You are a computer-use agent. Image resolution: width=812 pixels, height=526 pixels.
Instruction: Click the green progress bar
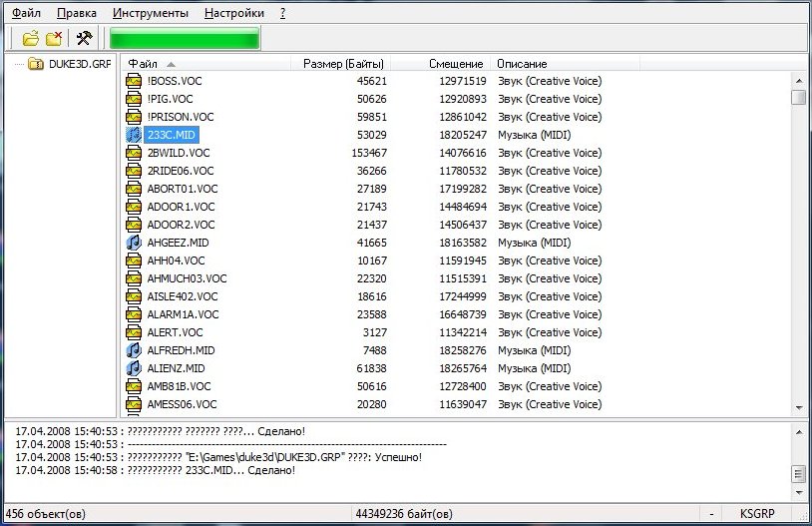(x=185, y=38)
